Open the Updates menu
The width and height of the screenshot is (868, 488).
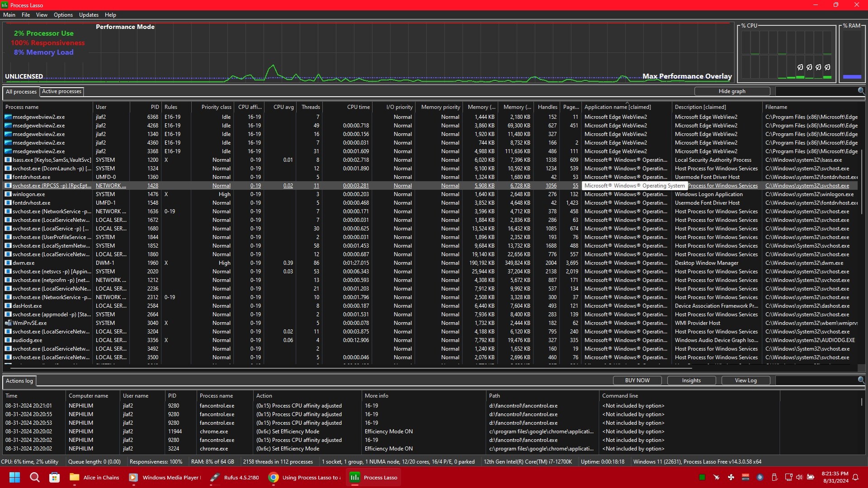point(89,15)
